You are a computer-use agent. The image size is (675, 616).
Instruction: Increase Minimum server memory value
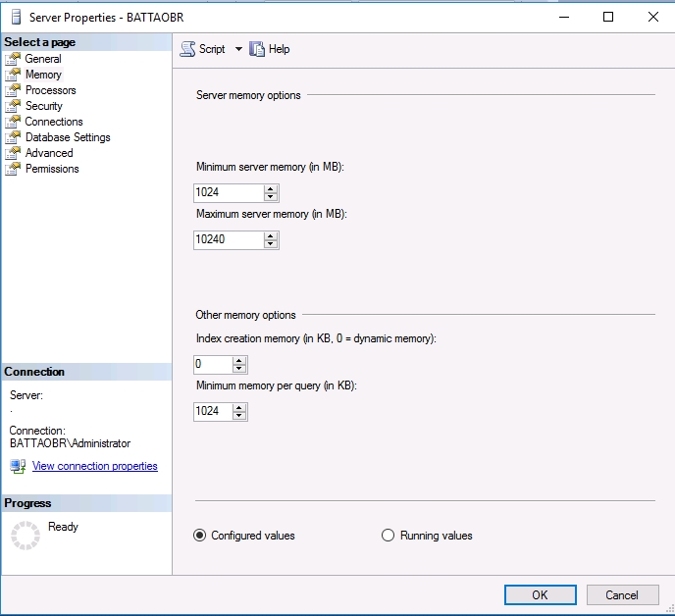pyautogui.click(x=271, y=189)
